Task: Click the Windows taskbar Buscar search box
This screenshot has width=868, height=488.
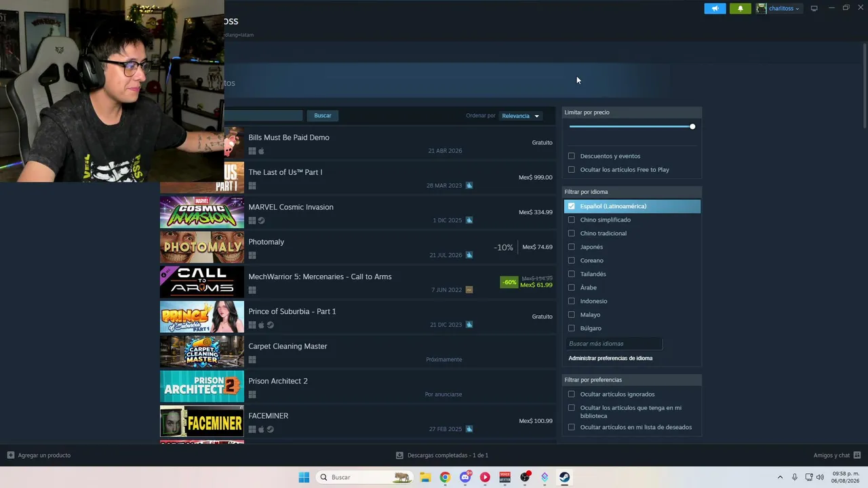Action: (365, 477)
